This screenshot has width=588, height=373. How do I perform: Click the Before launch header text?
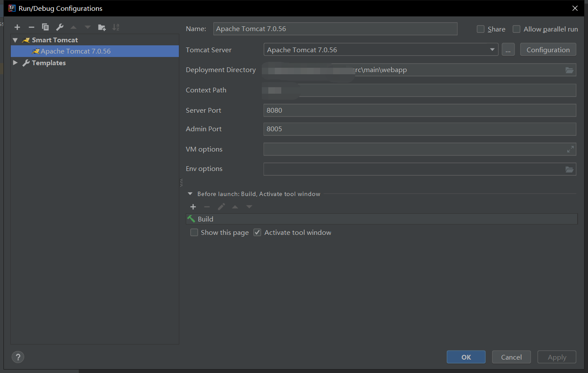point(259,194)
